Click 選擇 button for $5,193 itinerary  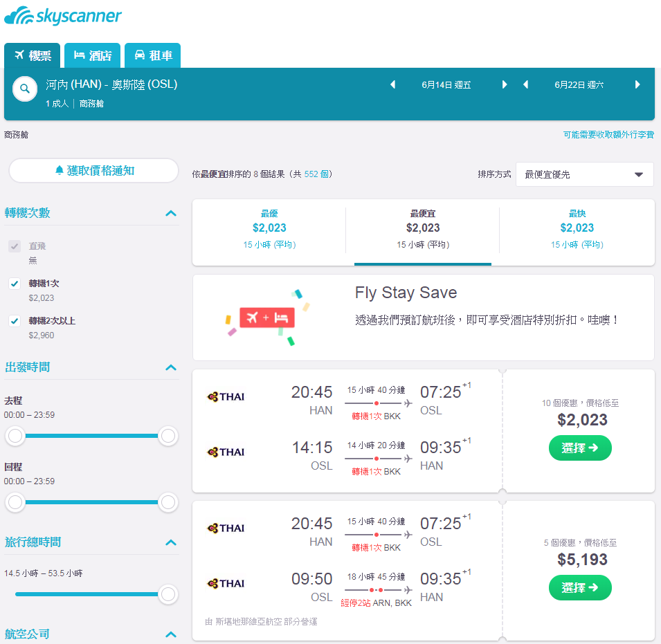(x=580, y=587)
